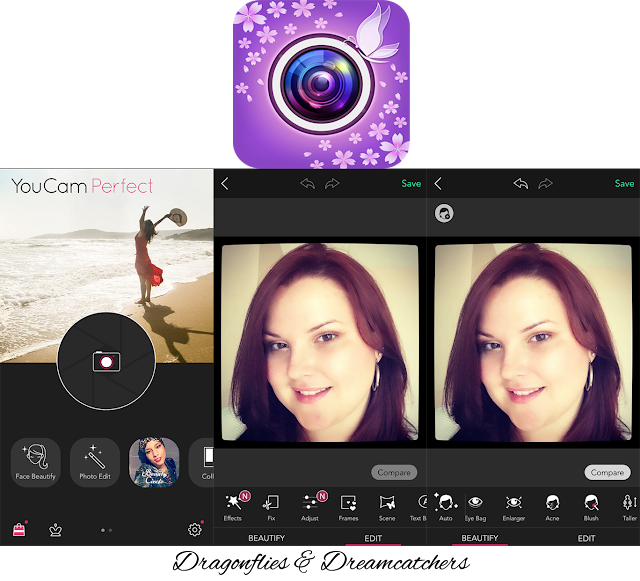Apply the Auto beautify tool
Screen dimensions: 640x581
point(446,507)
